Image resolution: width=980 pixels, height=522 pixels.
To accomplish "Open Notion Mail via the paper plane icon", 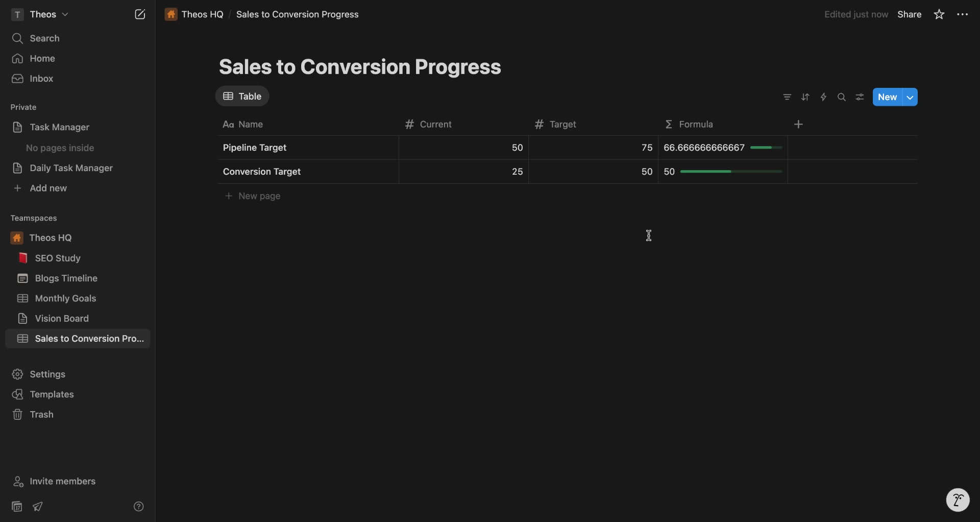I will pyautogui.click(x=37, y=506).
